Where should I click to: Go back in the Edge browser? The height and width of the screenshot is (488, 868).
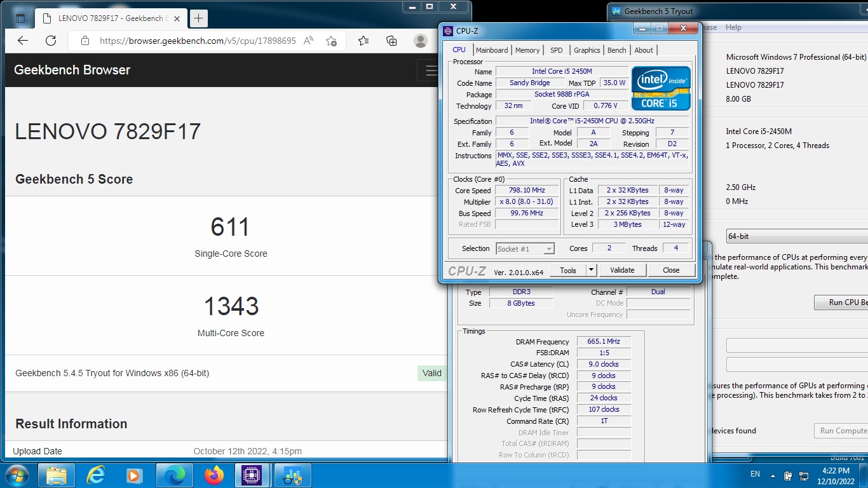[23, 41]
